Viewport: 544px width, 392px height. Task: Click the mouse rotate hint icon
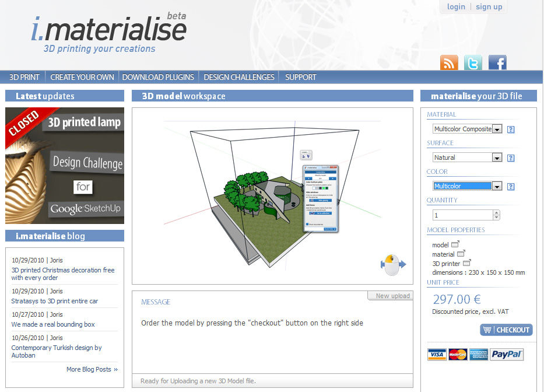(x=393, y=265)
